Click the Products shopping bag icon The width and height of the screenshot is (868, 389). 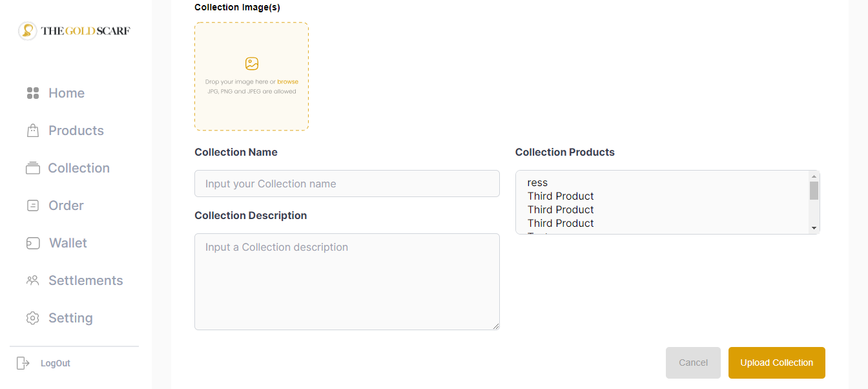tap(33, 131)
